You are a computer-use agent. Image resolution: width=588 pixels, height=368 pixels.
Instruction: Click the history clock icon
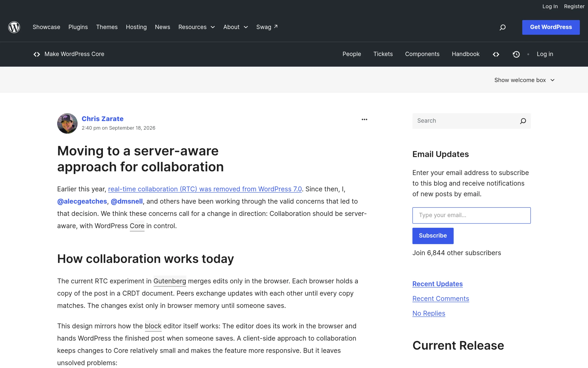(x=516, y=54)
